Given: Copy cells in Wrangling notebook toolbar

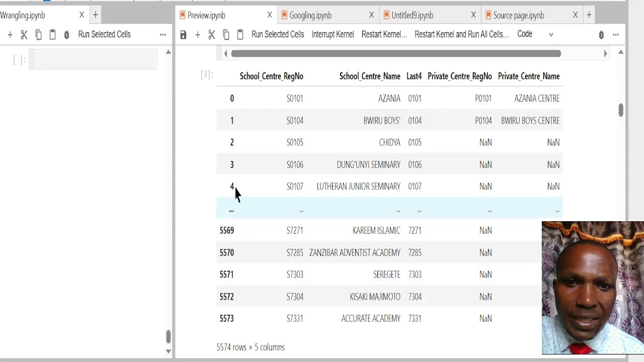Looking at the screenshot, I should tap(38, 35).
